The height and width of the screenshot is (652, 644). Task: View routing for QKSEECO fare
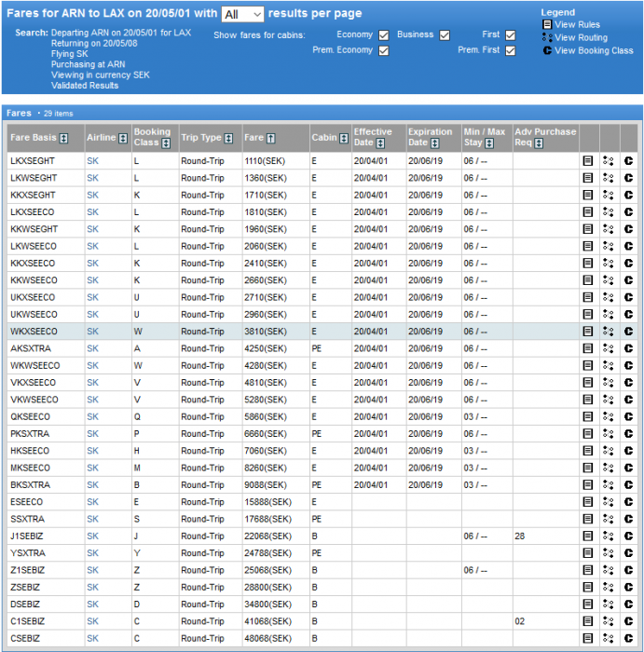click(x=608, y=416)
